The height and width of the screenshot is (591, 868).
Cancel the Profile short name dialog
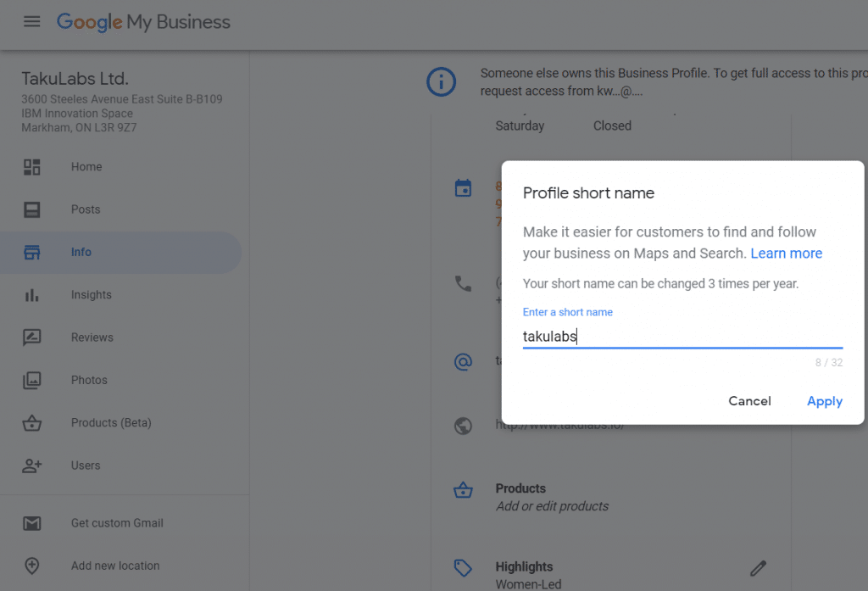pos(749,401)
